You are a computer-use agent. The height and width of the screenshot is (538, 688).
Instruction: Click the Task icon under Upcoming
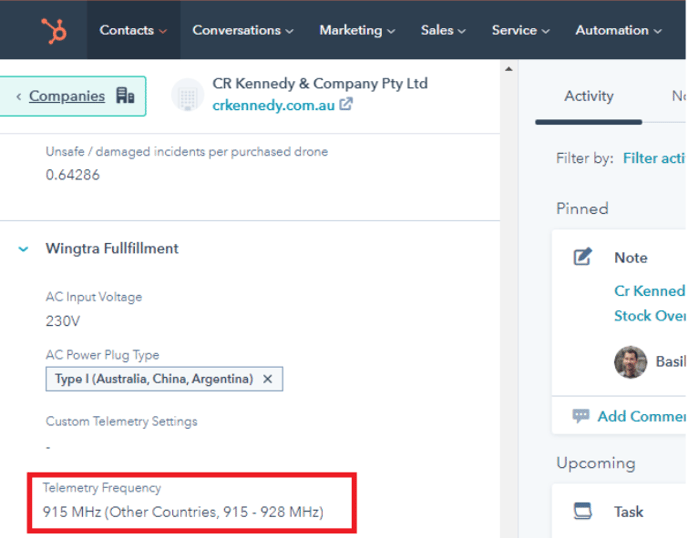point(583,511)
